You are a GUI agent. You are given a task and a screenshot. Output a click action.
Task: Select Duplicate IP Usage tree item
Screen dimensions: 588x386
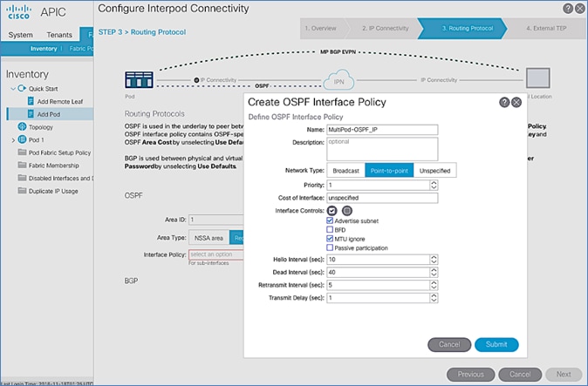click(53, 191)
